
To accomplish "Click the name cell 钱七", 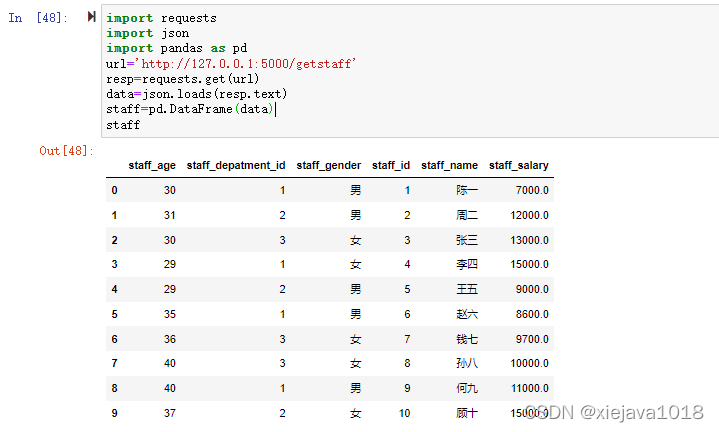I will point(467,339).
